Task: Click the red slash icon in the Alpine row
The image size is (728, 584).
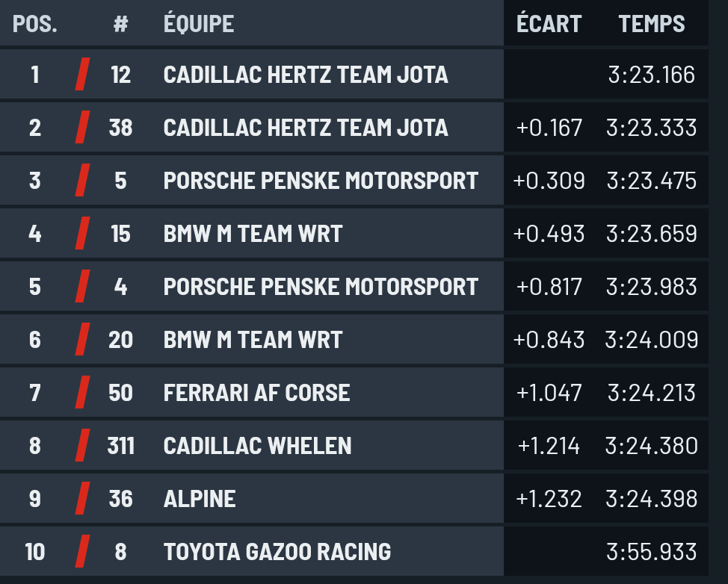Action: pyautogui.click(x=83, y=498)
